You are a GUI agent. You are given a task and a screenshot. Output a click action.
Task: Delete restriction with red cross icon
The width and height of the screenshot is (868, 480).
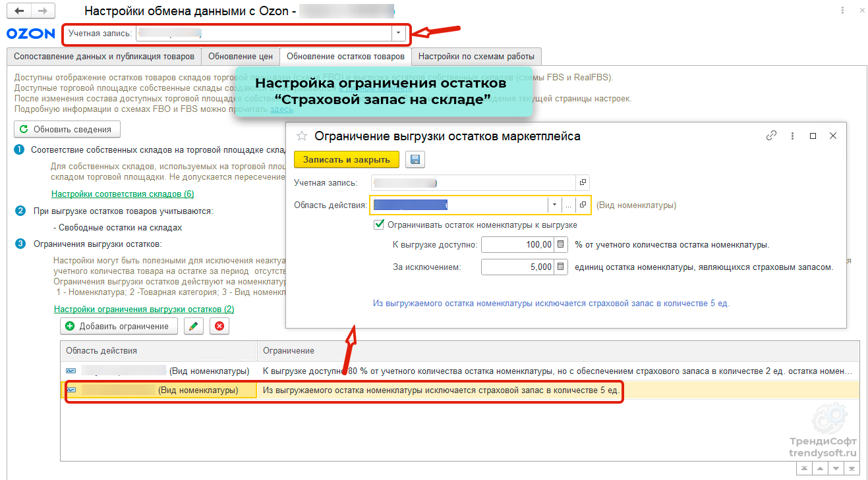[x=219, y=326]
